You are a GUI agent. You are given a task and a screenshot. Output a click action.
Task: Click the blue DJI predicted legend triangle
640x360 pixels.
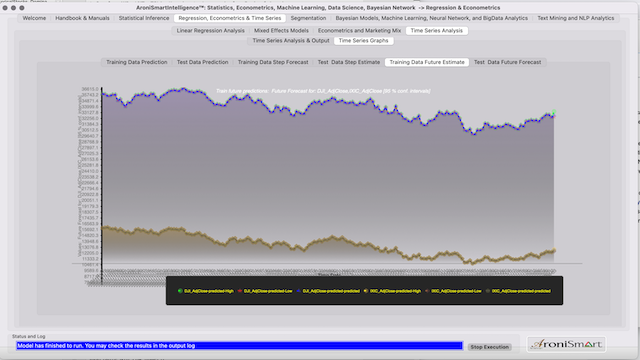[299, 291]
